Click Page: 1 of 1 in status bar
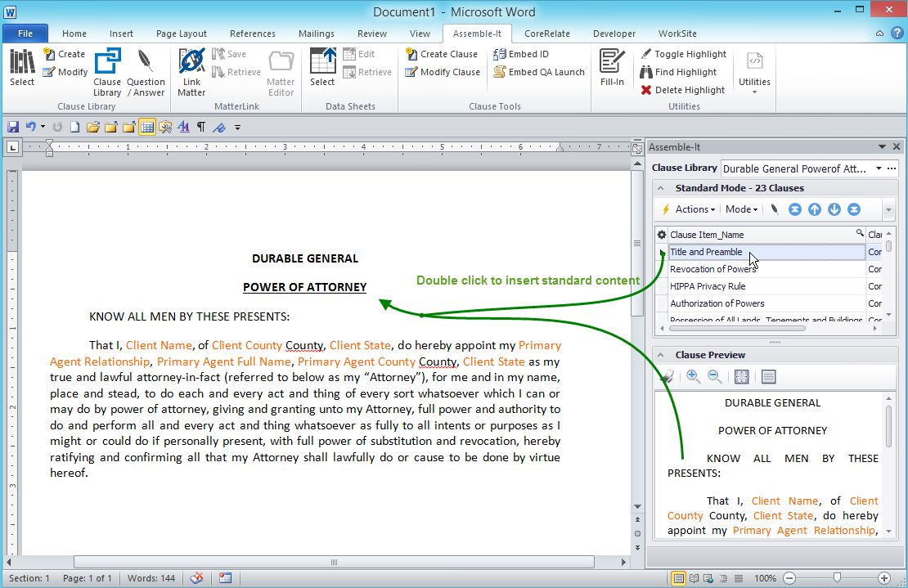This screenshot has height=588, width=908. tap(87, 578)
